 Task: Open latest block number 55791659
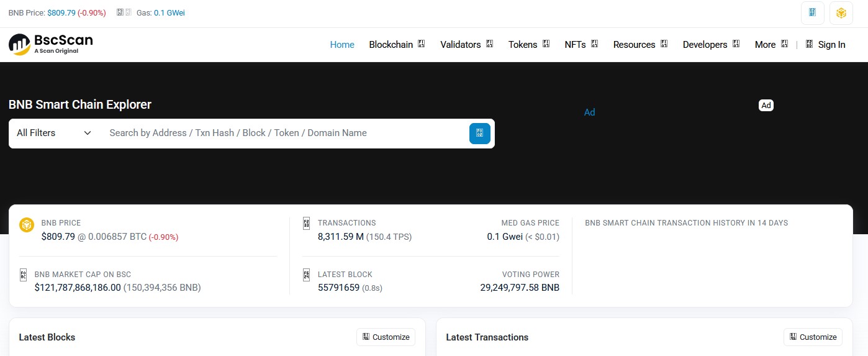(x=338, y=288)
